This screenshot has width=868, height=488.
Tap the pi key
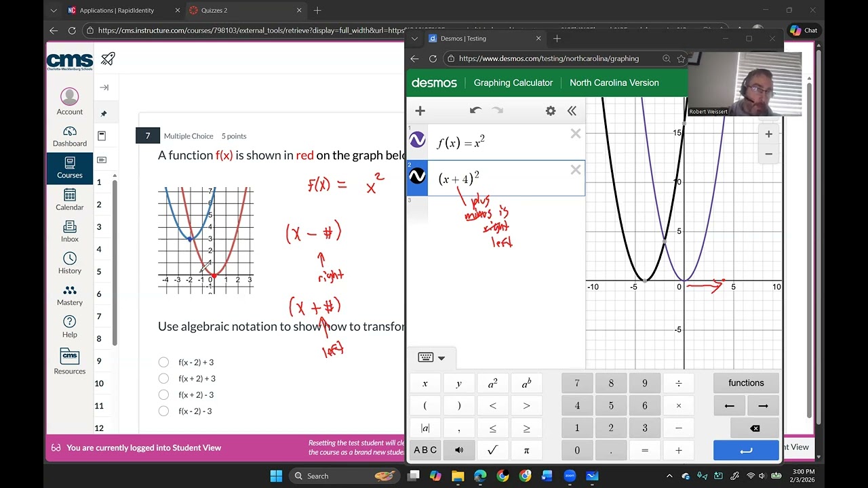click(x=527, y=450)
